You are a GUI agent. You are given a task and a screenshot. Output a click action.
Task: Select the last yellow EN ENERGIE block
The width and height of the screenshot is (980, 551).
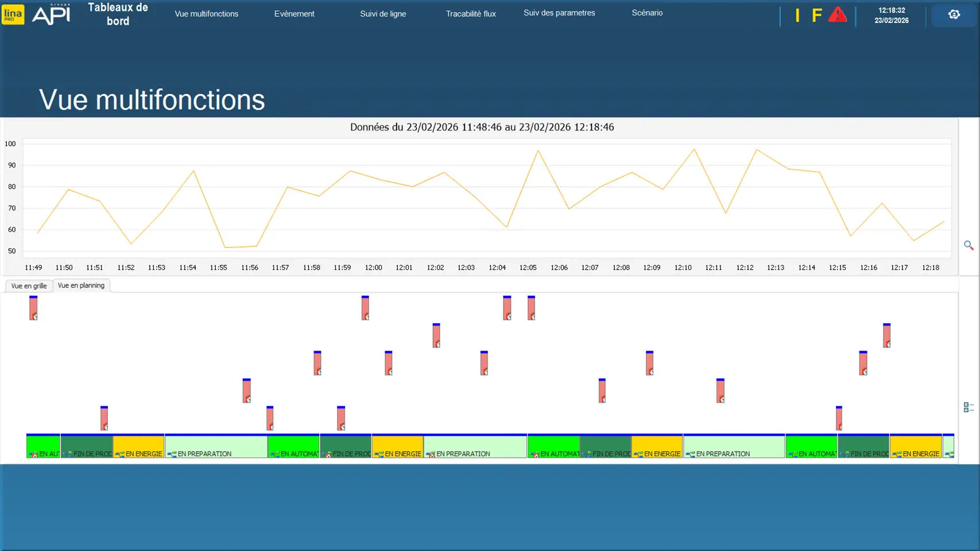tap(916, 447)
